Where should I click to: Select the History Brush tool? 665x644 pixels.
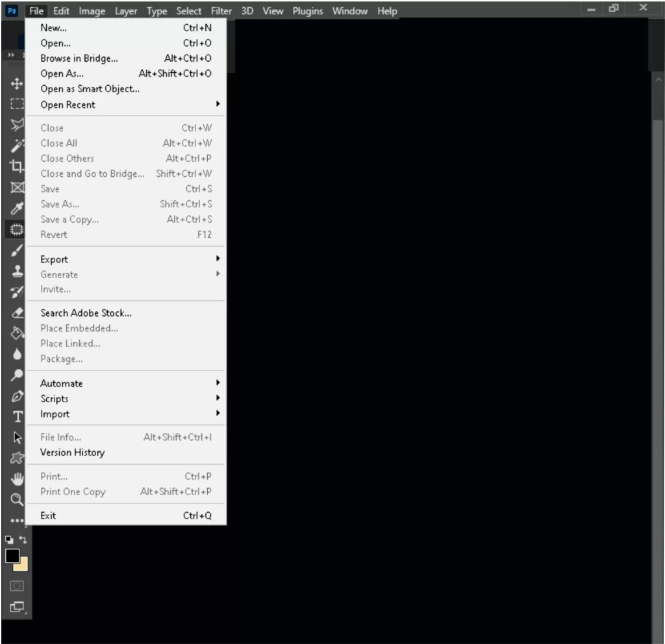pyautogui.click(x=16, y=292)
